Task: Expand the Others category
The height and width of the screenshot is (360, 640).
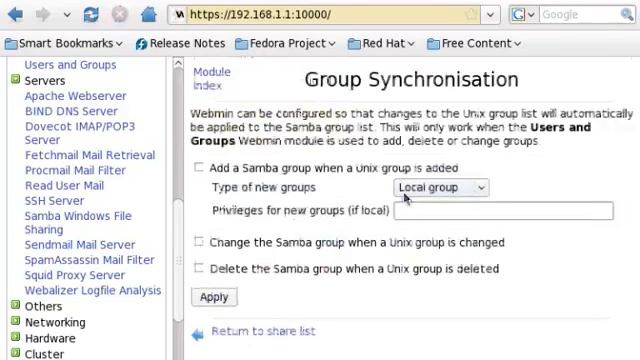Action: click(15, 305)
